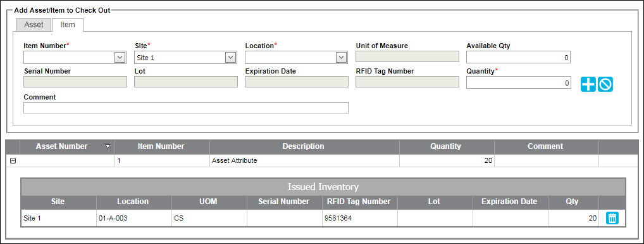Click the blue cancel circle-slash icon

click(x=605, y=84)
